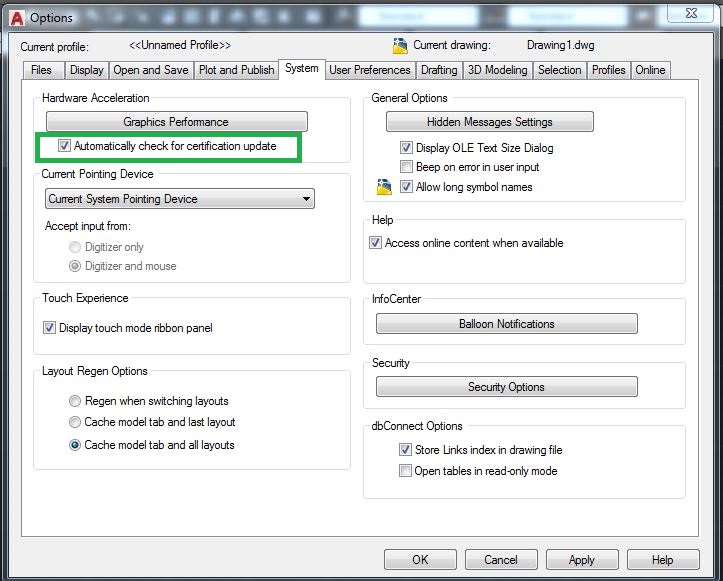Click the AutoCAD logo icon in title bar
723x581 pixels.
(17, 18)
